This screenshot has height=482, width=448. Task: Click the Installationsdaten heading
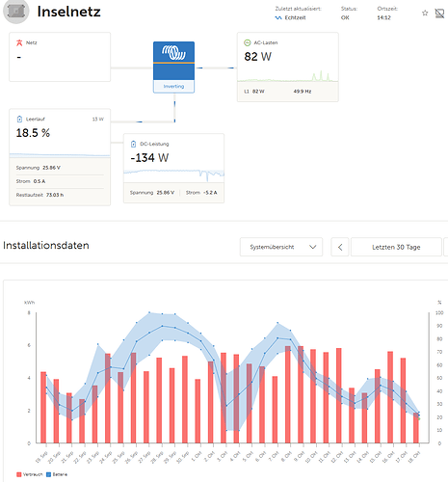click(x=46, y=245)
